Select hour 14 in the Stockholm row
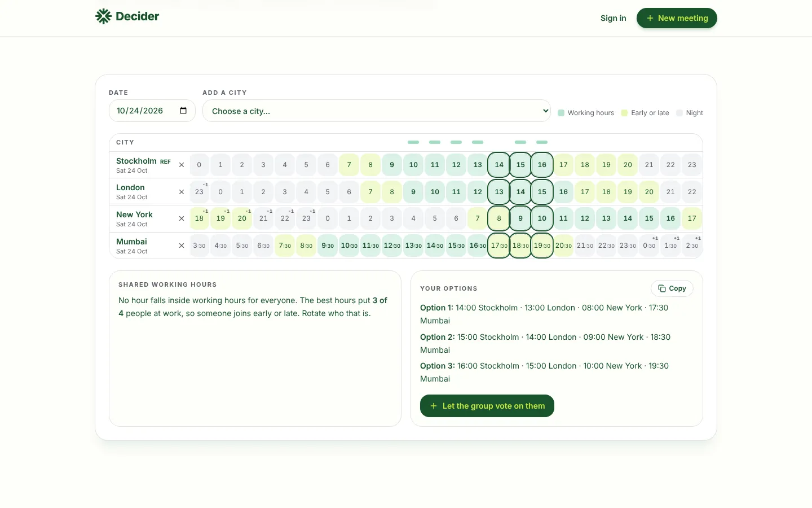Image resolution: width=812 pixels, height=508 pixels. click(499, 165)
